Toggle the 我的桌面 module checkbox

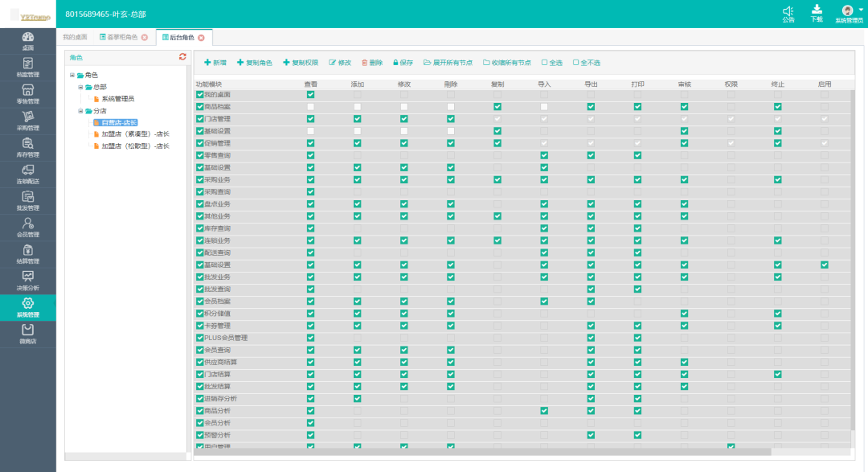point(200,95)
